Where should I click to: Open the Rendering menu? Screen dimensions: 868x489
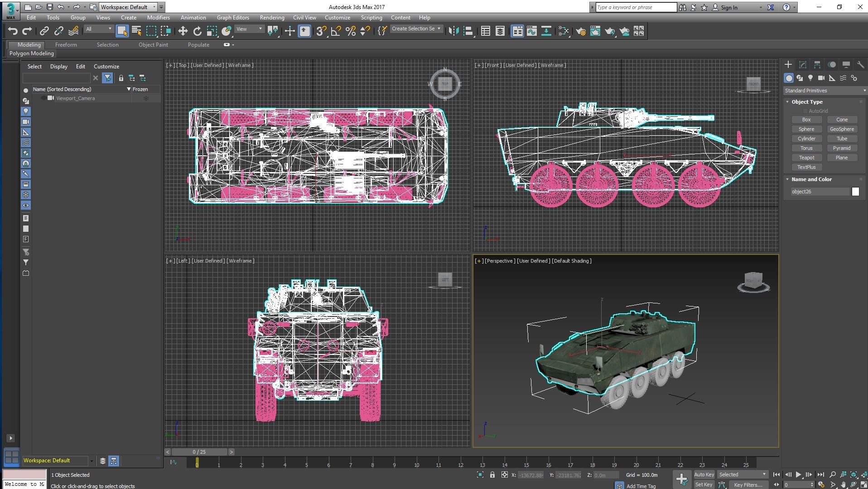tap(272, 18)
